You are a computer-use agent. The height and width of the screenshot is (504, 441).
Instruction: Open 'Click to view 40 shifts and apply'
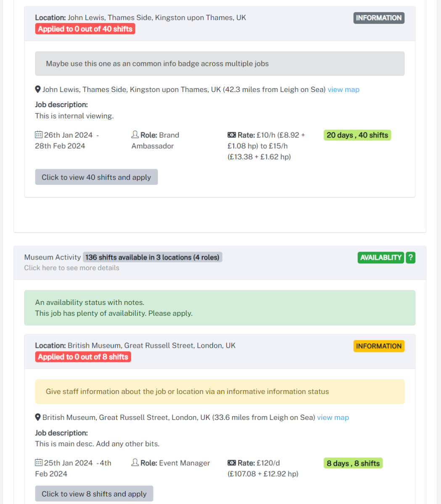coord(96,177)
